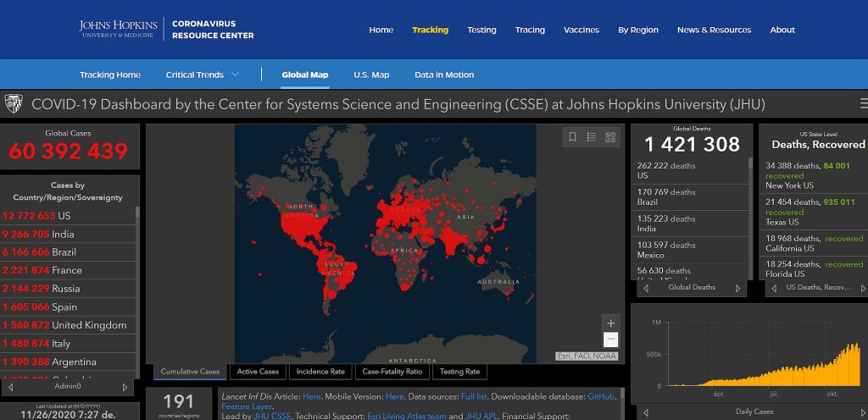Viewport: 868px width, 420px height.
Task: Open News & Resources page
Action: (x=714, y=30)
